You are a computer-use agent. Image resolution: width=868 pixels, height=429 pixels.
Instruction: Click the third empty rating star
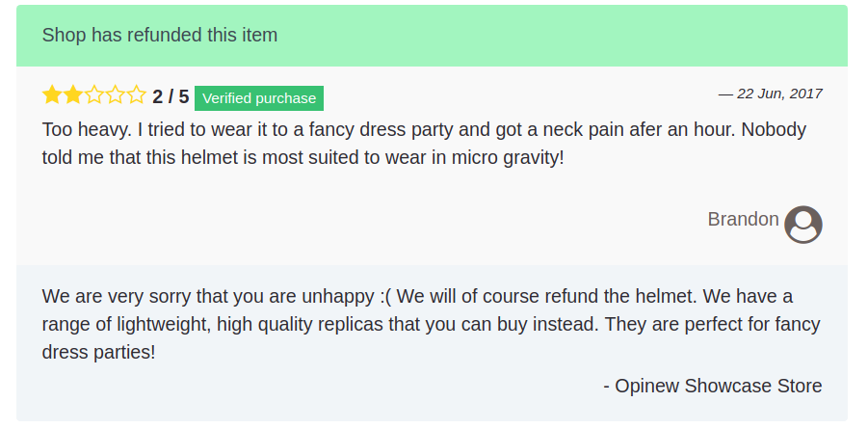[x=94, y=95]
